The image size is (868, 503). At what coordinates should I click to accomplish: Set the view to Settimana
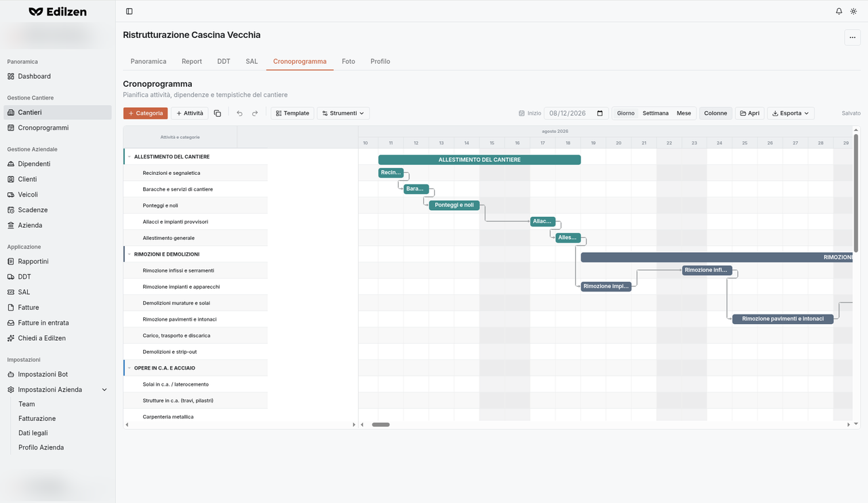(656, 113)
